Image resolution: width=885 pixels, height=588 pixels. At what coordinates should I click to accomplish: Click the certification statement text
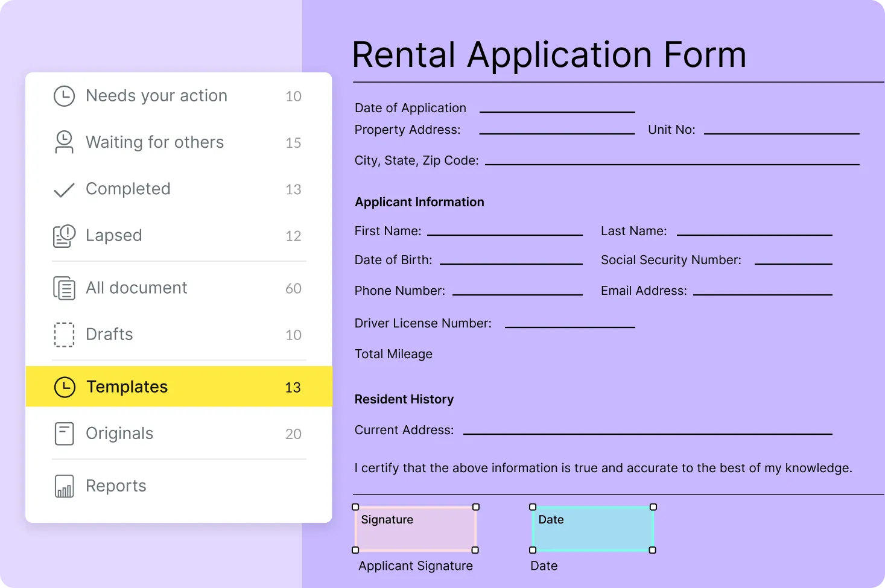click(x=603, y=468)
